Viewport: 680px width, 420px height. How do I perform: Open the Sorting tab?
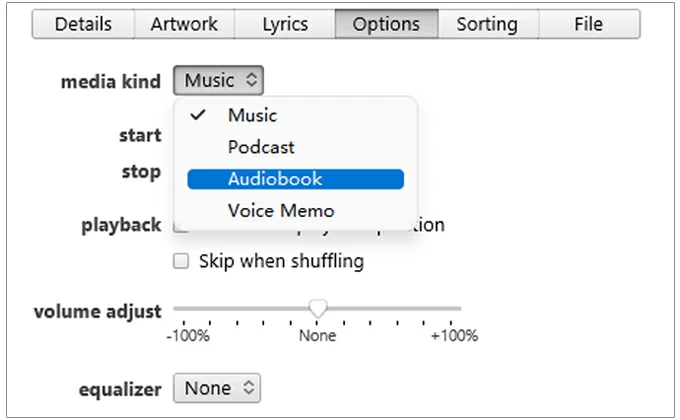(487, 24)
